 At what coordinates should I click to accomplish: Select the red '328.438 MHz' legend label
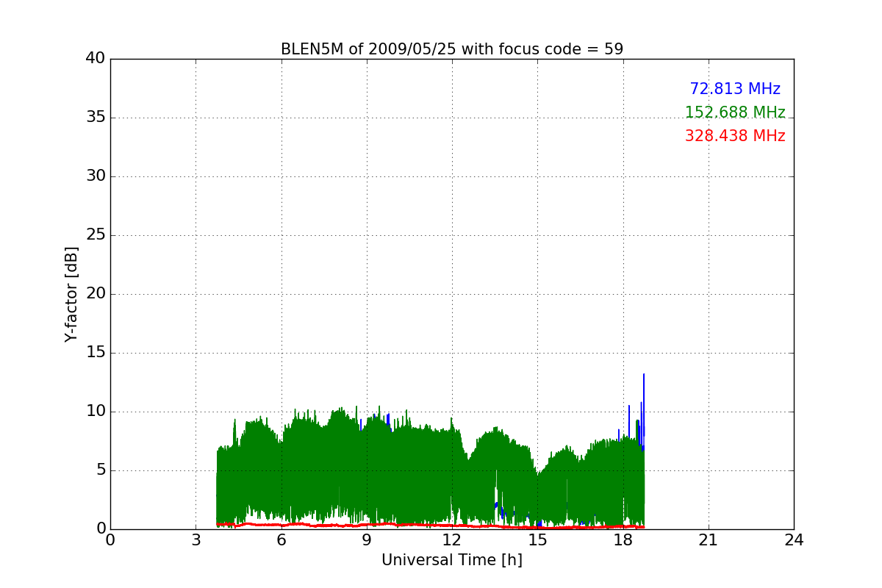[735, 136]
